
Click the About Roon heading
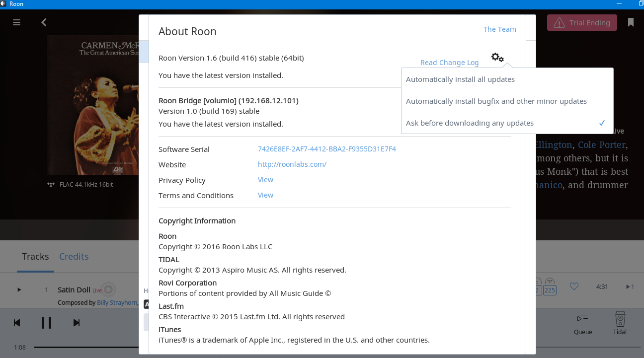point(187,32)
